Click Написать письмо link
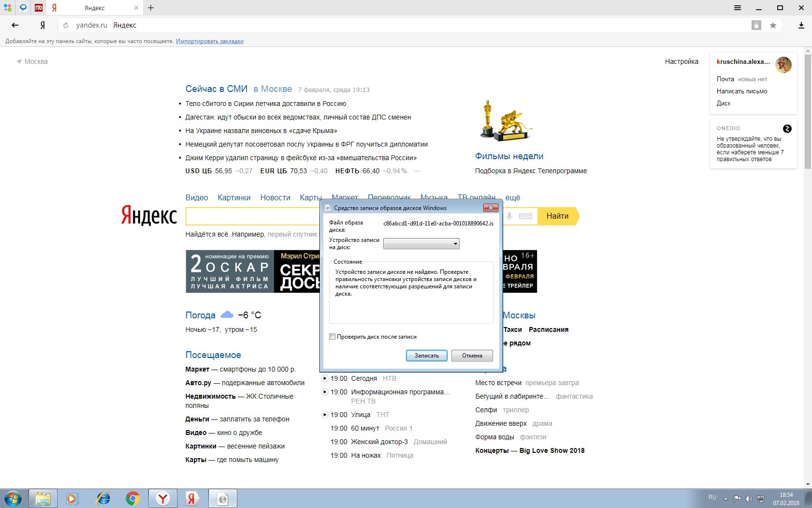812x508 pixels. point(742,91)
